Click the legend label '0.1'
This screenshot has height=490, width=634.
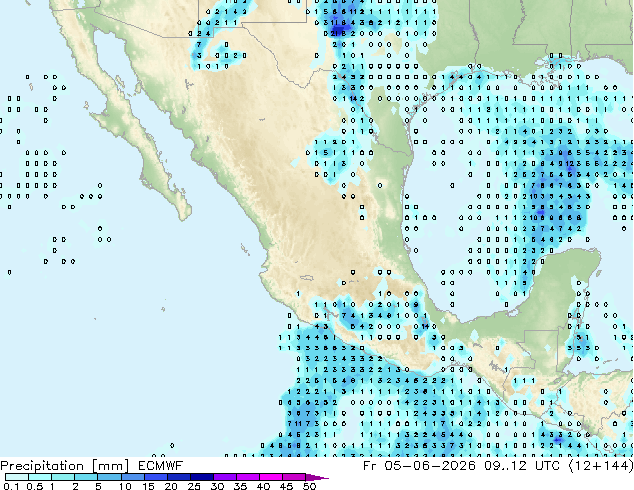click(11, 486)
